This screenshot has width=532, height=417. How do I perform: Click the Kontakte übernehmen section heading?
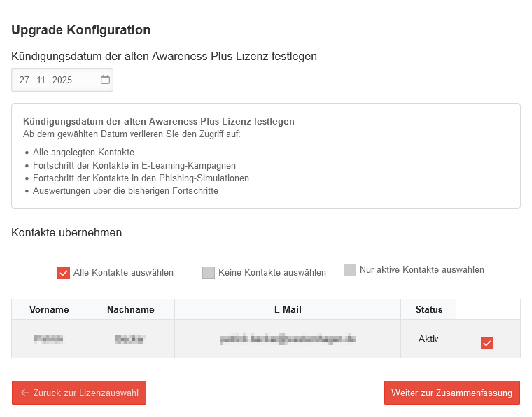66,233
